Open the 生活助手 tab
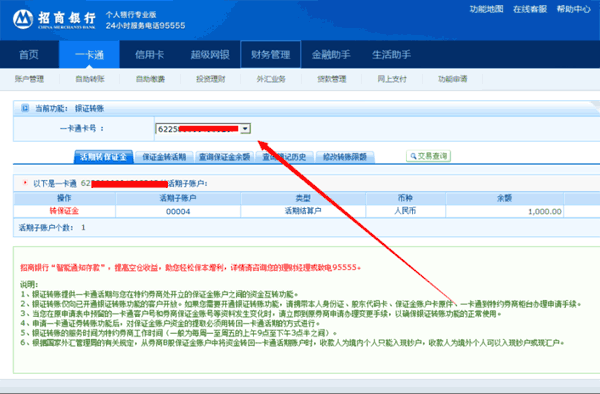 point(391,55)
